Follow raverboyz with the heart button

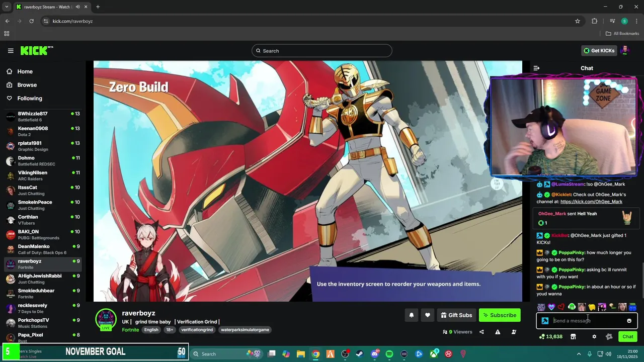pyautogui.click(x=427, y=315)
